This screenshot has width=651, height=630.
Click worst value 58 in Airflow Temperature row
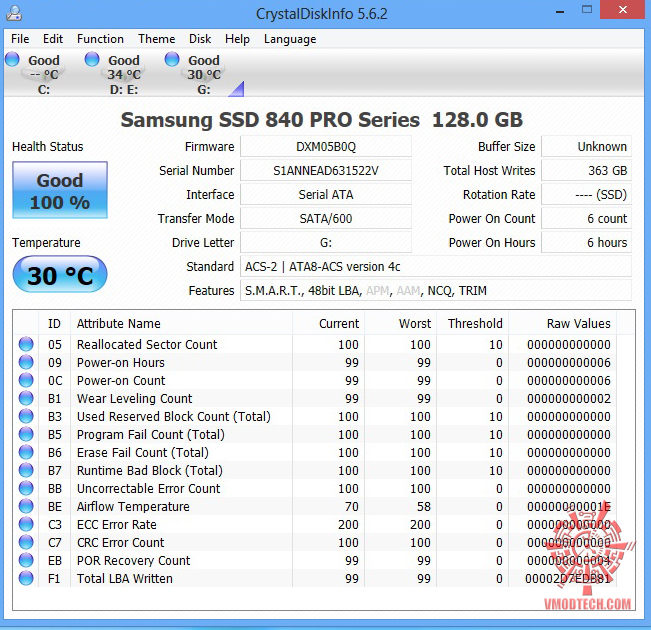424,506
